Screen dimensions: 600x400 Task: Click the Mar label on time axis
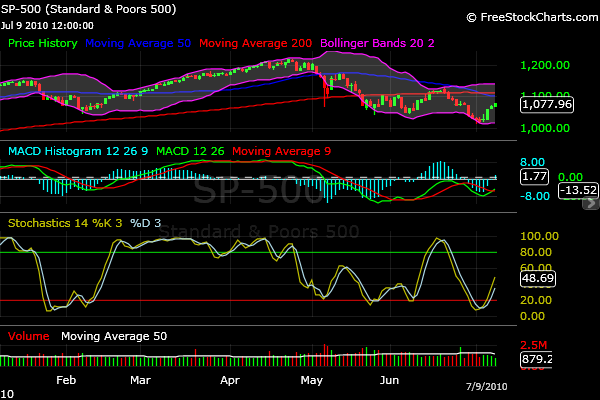coord(140,380)
